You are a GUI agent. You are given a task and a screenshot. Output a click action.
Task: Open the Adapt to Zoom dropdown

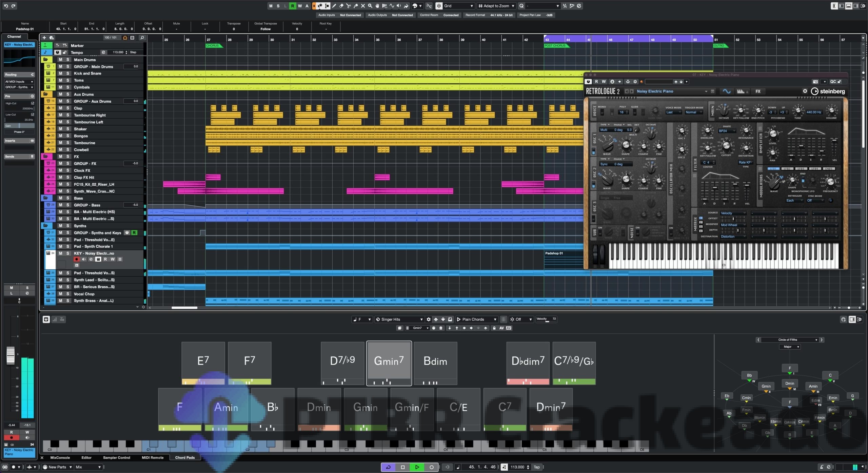click(x=496, y=6)
